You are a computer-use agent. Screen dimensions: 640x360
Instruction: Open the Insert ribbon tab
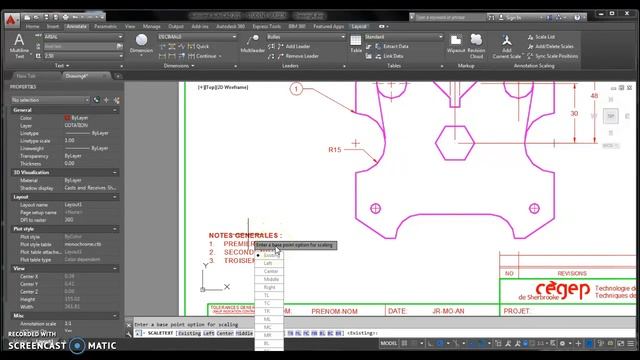tap(53, 27)
